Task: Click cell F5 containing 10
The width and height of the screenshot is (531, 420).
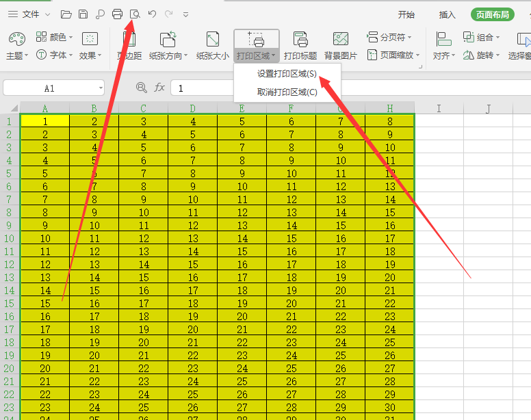Action: 292,173
